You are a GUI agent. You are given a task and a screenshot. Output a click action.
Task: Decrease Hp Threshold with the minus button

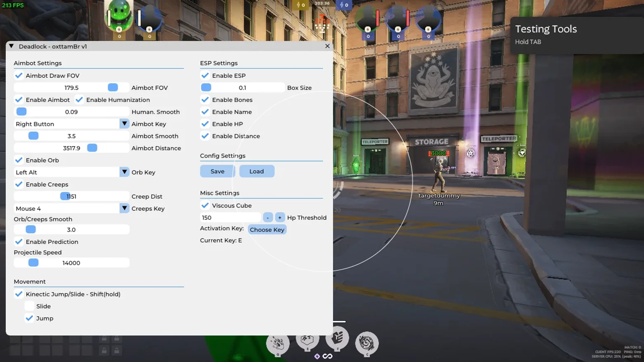pyautogui.click(x=268, y=218)
